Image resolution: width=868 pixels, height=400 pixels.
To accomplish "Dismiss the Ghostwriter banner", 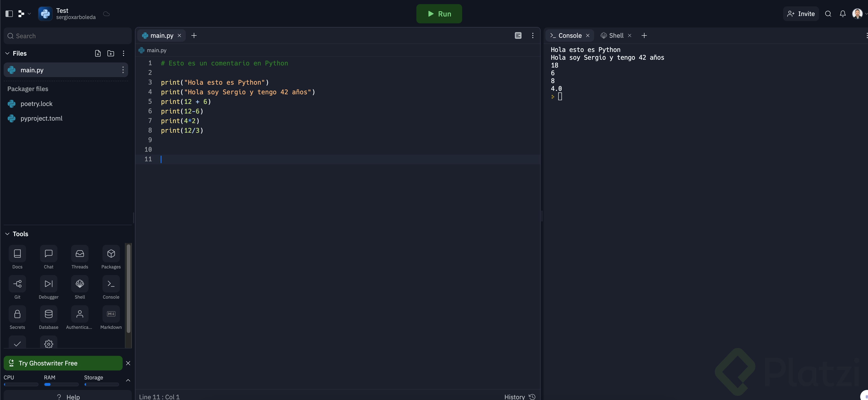I will tap(128, 363).
